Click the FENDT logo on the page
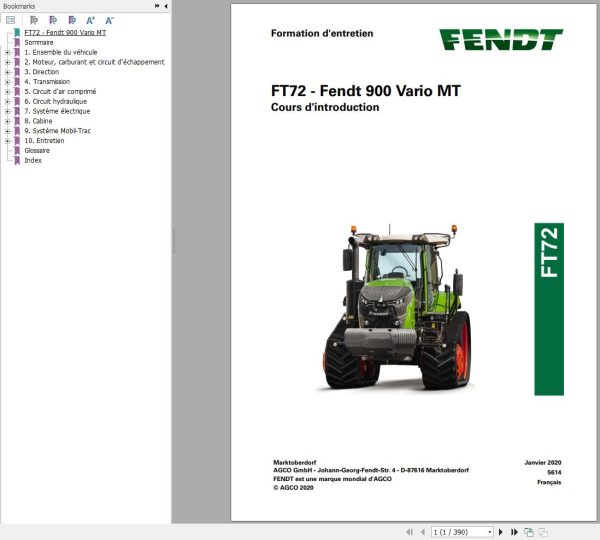 501,40
